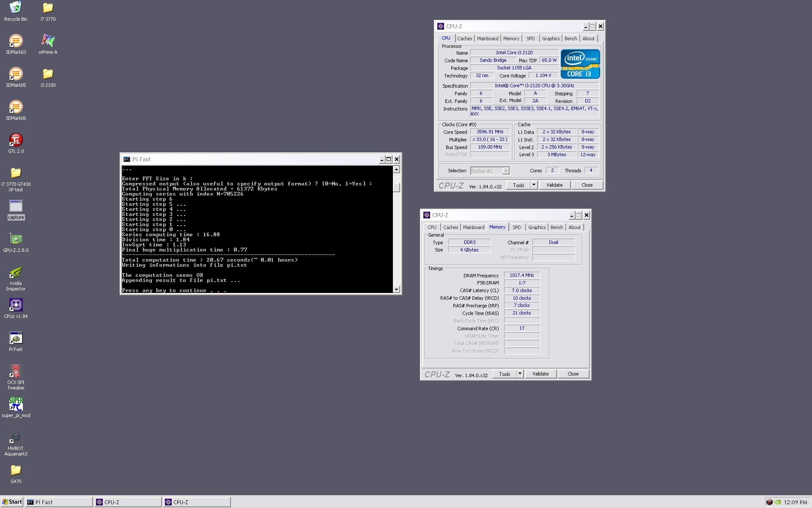Click Validate button in upper CPU-Z
The width and height of the screenshot is (812, 508).
coord(554,185)
